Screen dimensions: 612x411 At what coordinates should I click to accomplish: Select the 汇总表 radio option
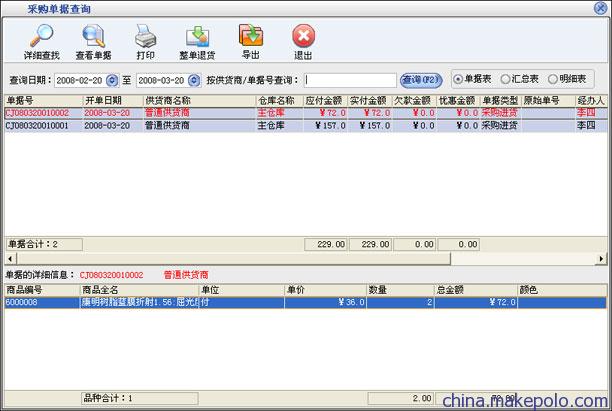coord(508,79)
